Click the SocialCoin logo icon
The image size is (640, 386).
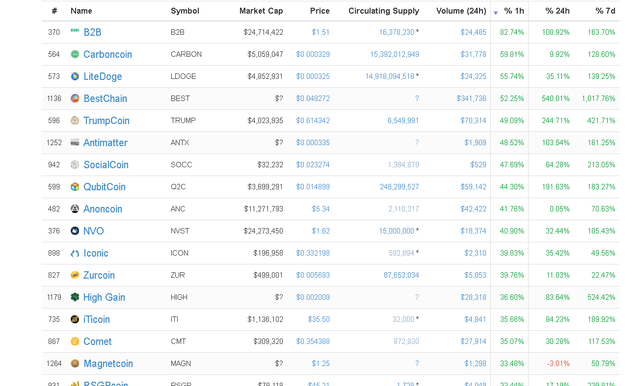tap(75, 164)
